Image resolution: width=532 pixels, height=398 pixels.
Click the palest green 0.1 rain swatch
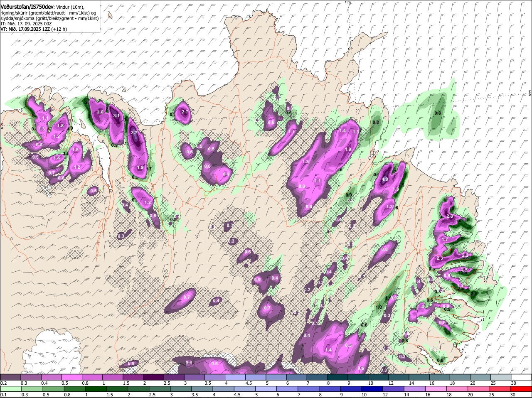[x=11, y=389]
